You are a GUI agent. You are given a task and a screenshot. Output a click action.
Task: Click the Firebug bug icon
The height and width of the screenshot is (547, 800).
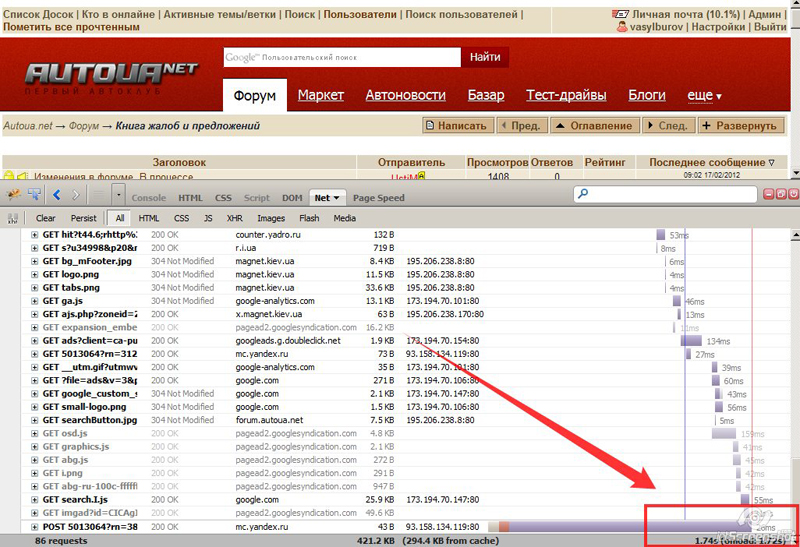[x=14, y=195]
